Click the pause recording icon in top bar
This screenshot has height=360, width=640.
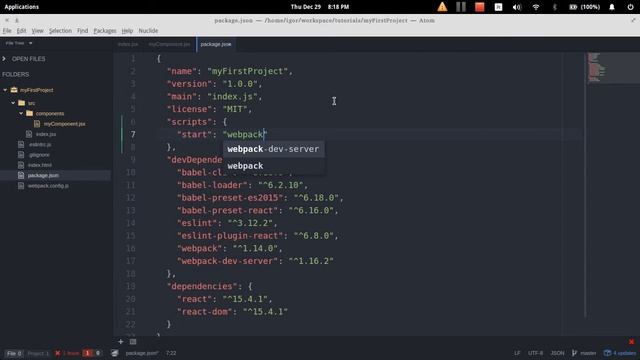pyautogui.click(x=461, y=7)
